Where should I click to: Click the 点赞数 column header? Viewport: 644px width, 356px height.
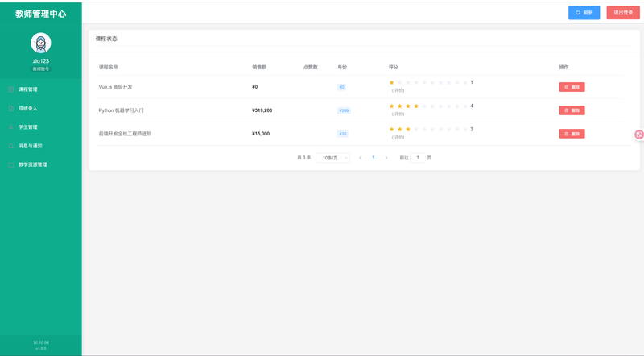coord(311,67)
